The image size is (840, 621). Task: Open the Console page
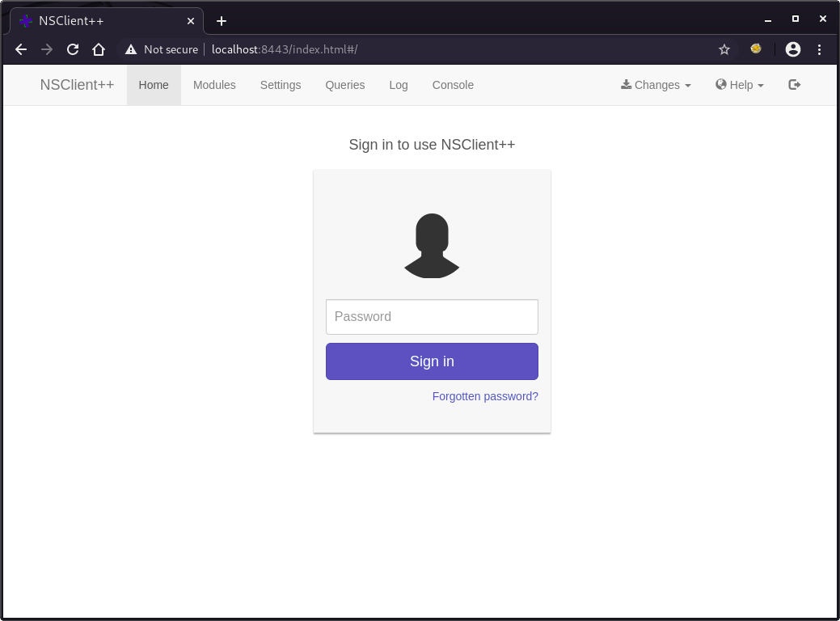pos(454,85)
